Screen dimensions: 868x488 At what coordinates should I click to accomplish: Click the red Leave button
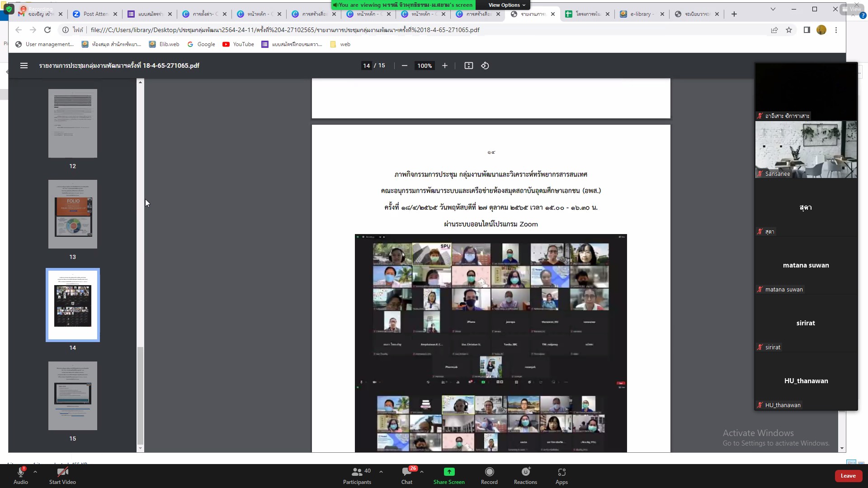(x=848, y=476)
